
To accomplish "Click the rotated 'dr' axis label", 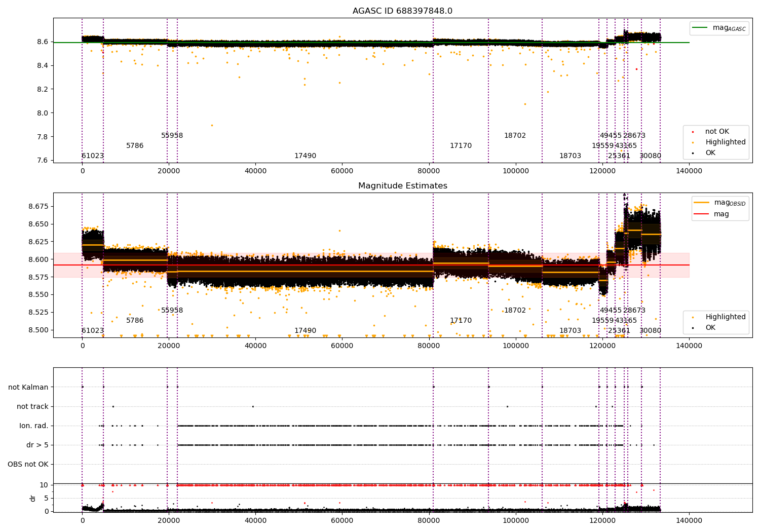I will [33, 498].
